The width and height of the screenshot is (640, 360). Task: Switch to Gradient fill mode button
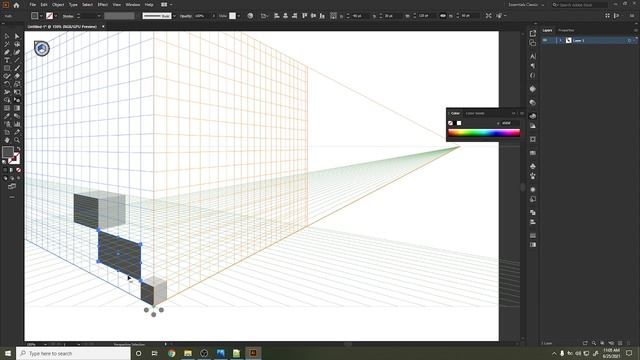click(11, 170)
